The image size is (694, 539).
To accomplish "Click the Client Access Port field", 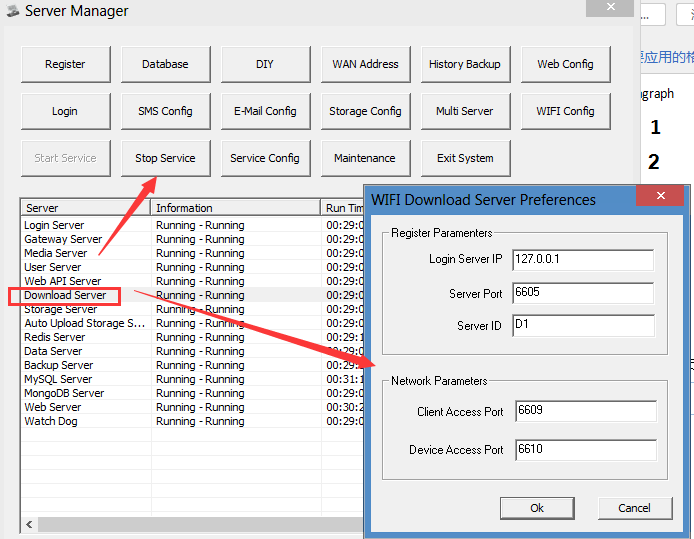I will pos(586,411).
